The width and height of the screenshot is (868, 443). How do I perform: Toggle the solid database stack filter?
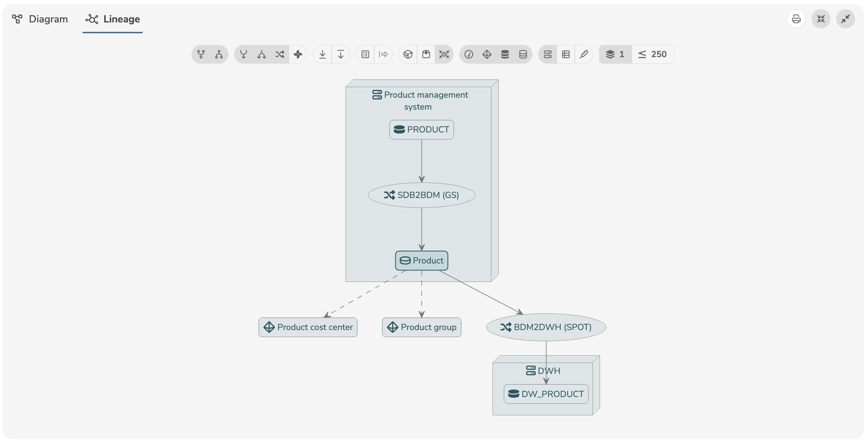[505, 54]
